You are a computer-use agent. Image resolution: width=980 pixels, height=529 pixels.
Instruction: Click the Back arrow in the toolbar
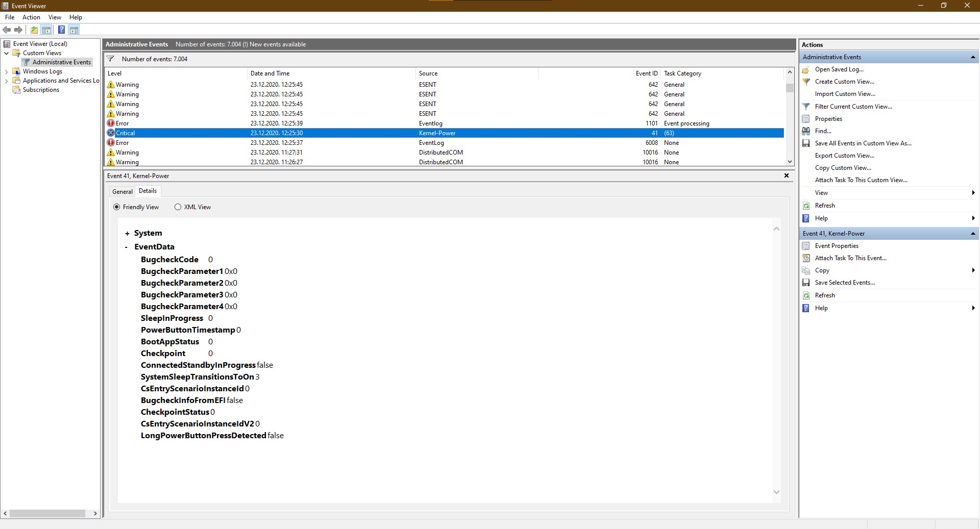(7, 30)
